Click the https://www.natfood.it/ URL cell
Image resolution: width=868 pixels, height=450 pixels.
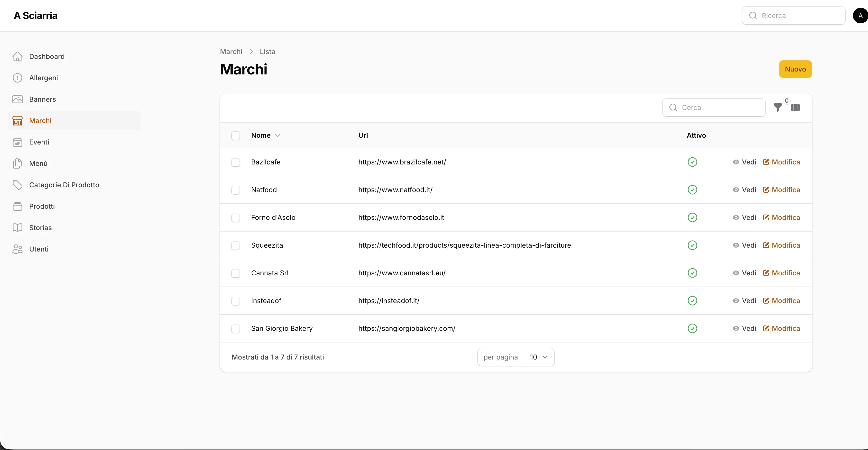point(395,190)
